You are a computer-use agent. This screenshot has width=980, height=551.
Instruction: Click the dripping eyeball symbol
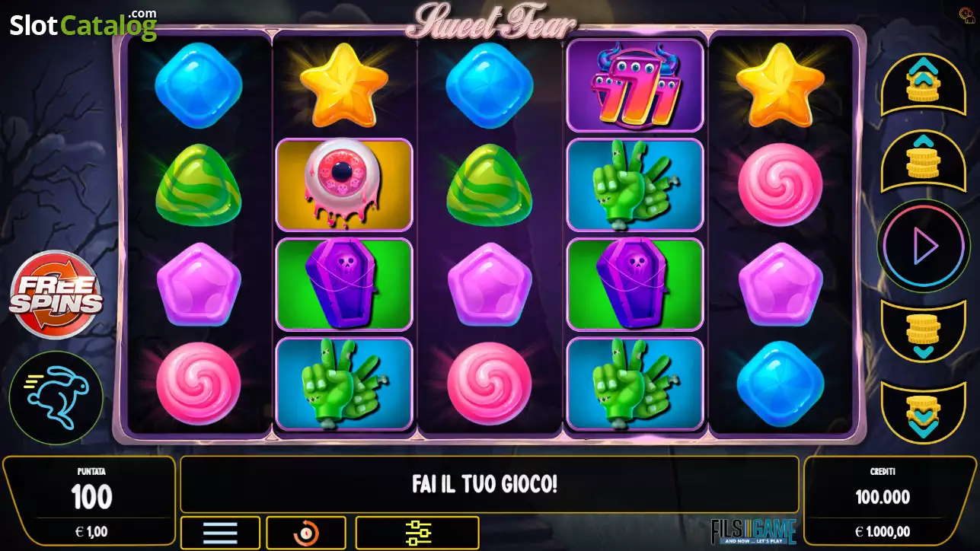pyautogui.click(x=344, y=184)
